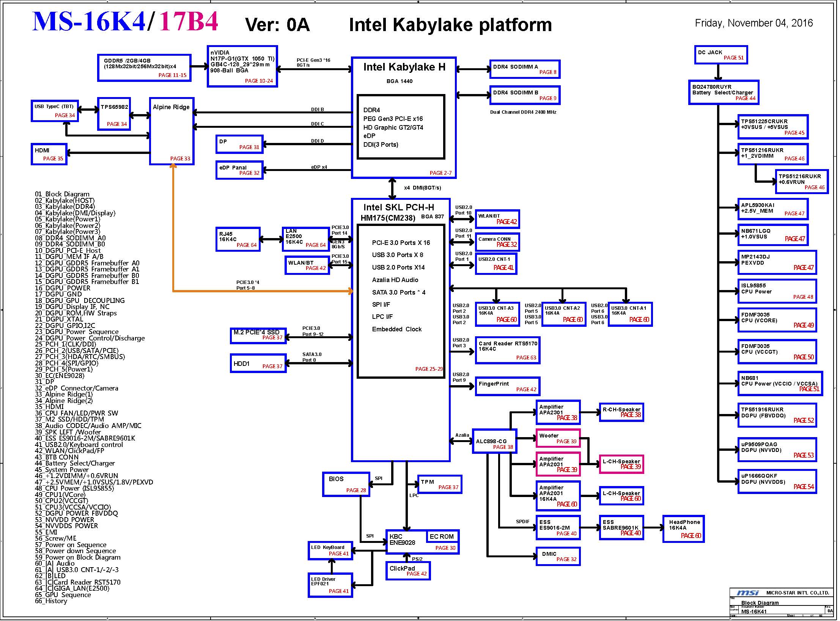This screenshot has width=840, height=621.
Task: Select the EC ROM box
Action: (x=442, y=536)
